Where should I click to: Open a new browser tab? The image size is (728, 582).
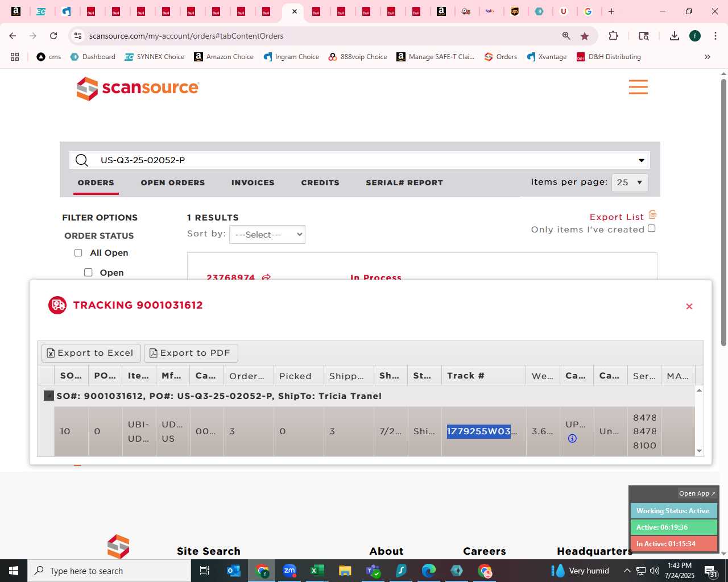611,11
